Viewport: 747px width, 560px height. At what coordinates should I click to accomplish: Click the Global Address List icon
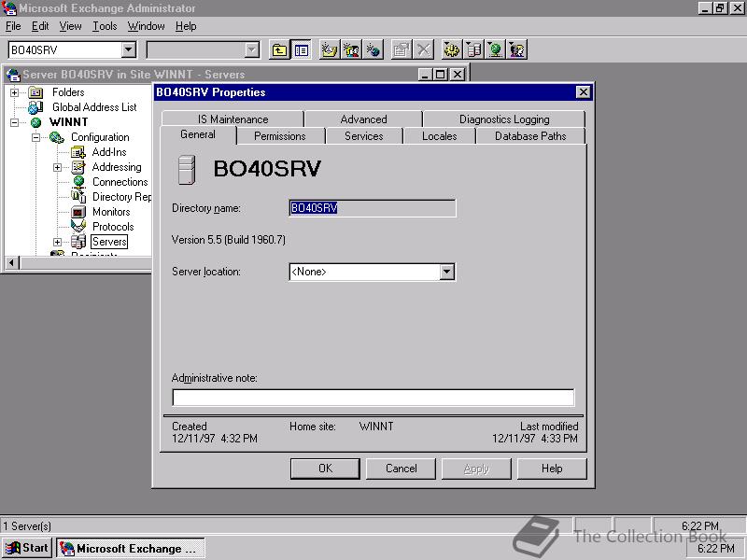pyautogui.click(x=35, y=107)
